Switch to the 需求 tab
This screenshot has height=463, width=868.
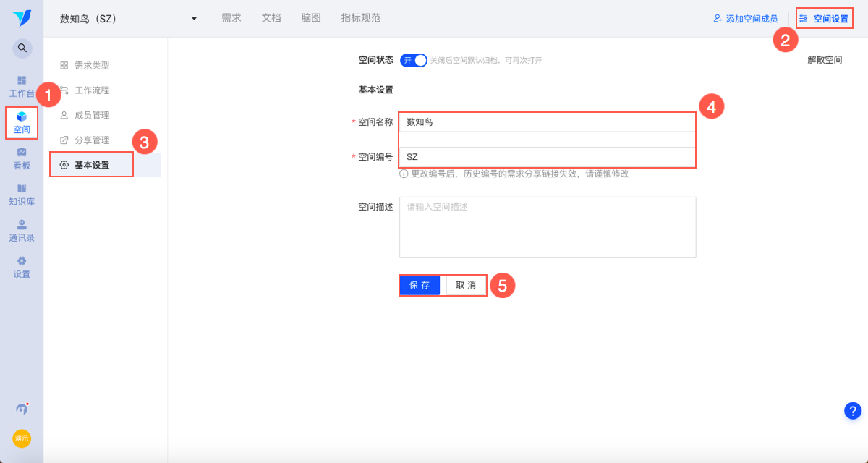(231, 18)
